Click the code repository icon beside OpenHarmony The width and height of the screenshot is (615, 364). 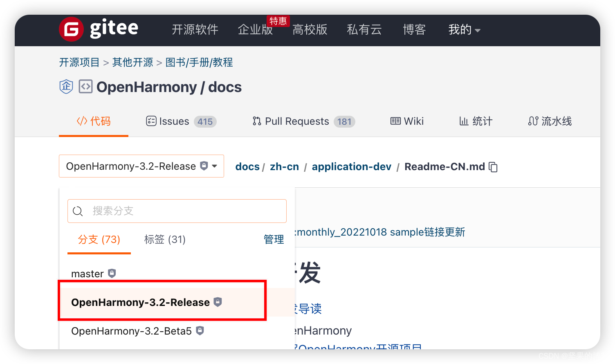pos(85,87)
